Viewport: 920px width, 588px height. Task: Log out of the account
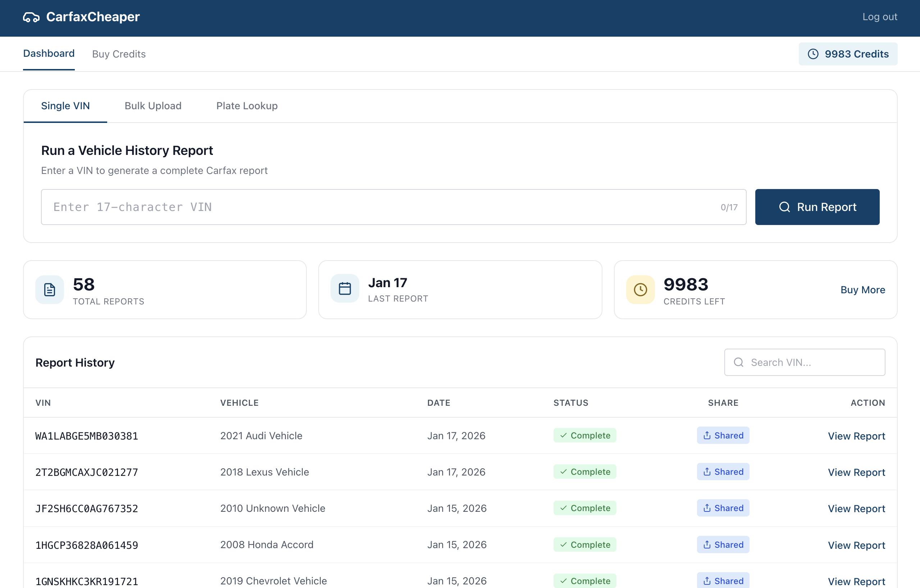[x=879, y=17]
